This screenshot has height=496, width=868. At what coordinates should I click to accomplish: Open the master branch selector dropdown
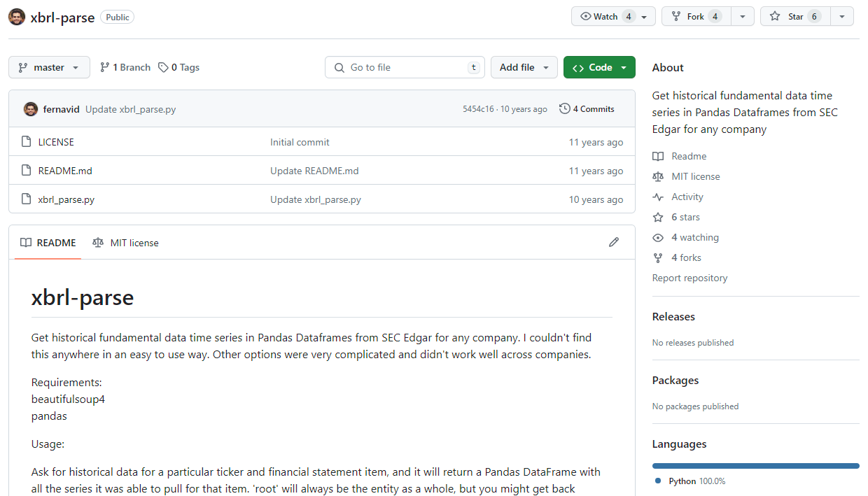[x=49, y=67]
